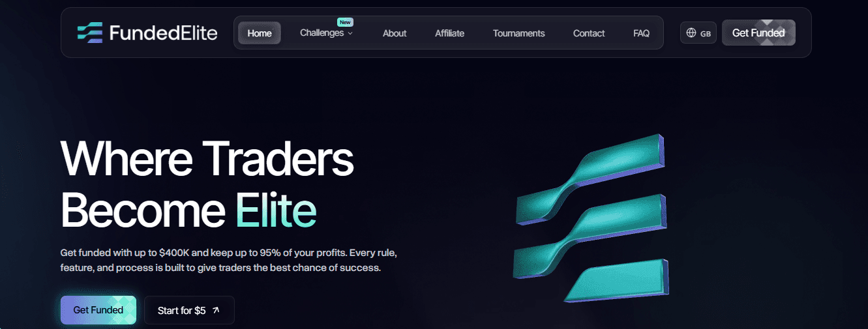Go to the Home nav item

pos(260,33)
